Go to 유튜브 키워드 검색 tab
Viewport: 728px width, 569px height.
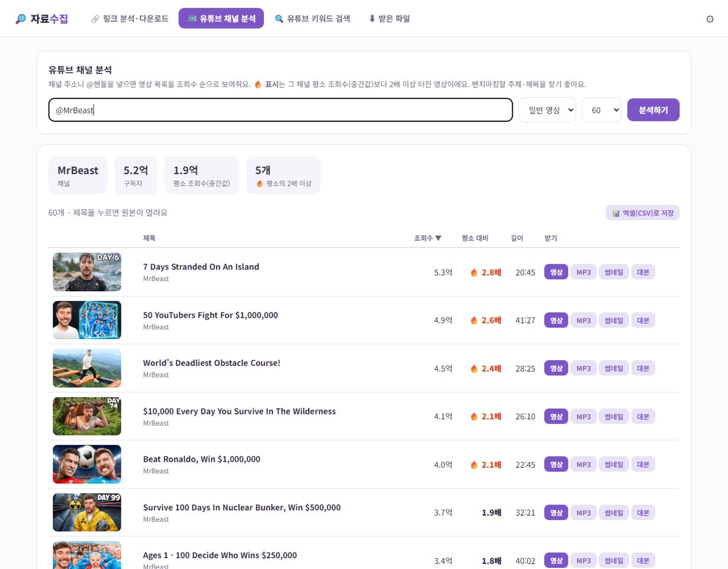pos(312,19)
